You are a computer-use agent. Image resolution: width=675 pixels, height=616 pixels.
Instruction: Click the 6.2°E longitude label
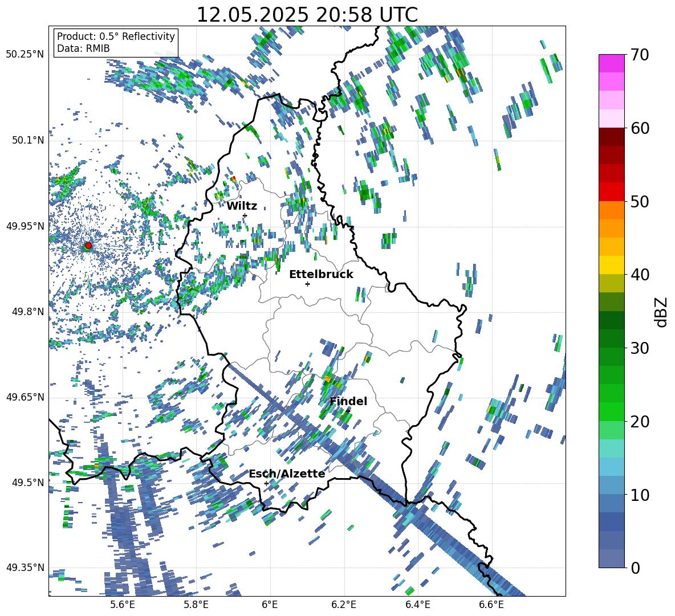click(344, 605)
